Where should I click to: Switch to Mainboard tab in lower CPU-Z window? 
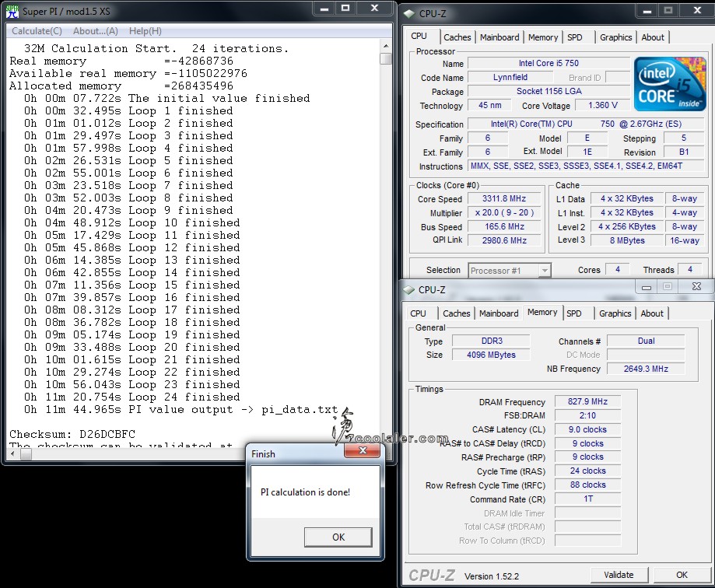click(x=499, y=313)
